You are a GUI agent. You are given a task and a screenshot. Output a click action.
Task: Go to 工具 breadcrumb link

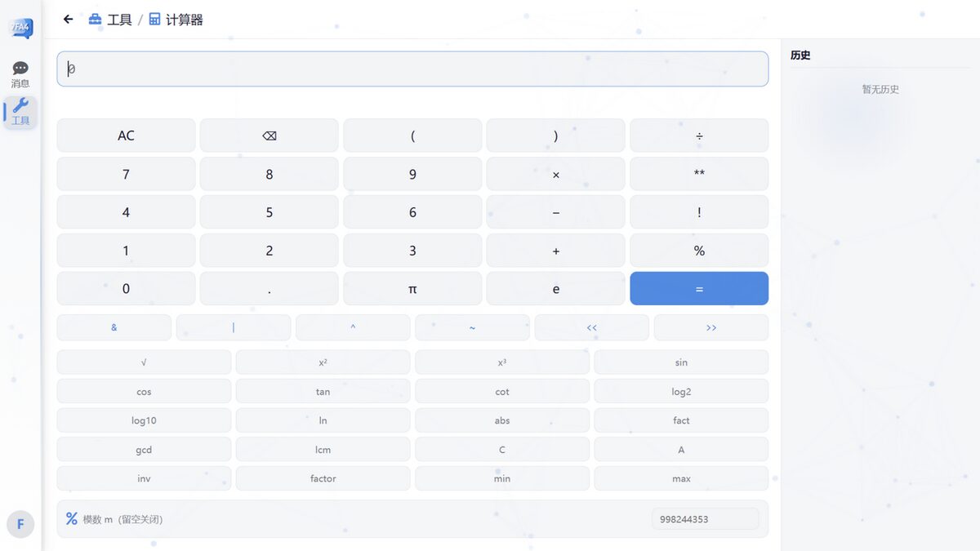pos(119,19)
